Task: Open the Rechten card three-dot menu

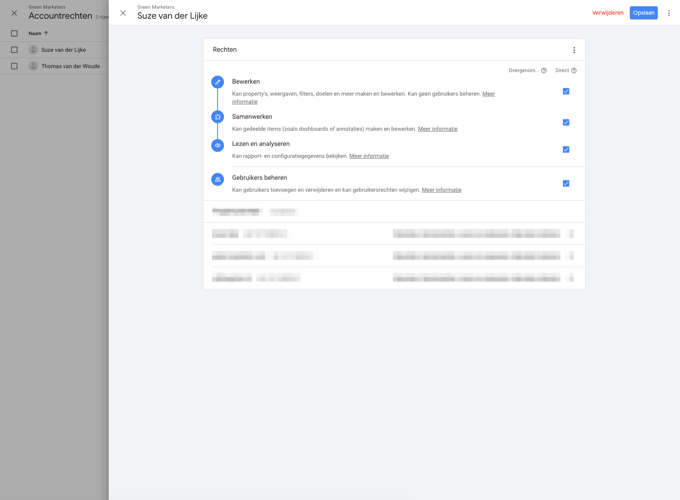Action: tap(574, 50)
